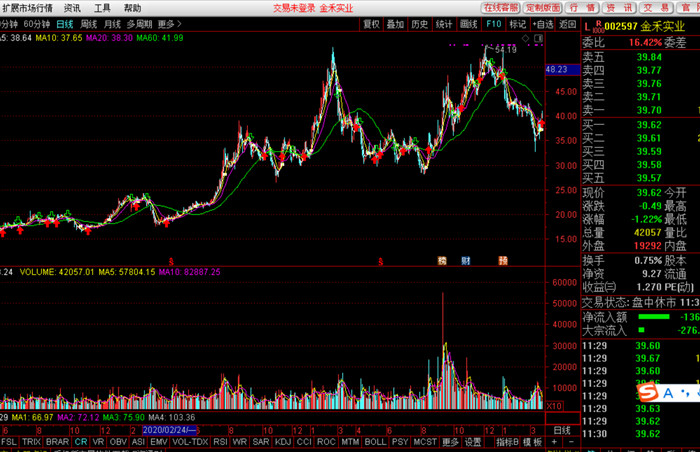
Task: Open the +自选 watchlist dropdown
Action: point(543,23)
